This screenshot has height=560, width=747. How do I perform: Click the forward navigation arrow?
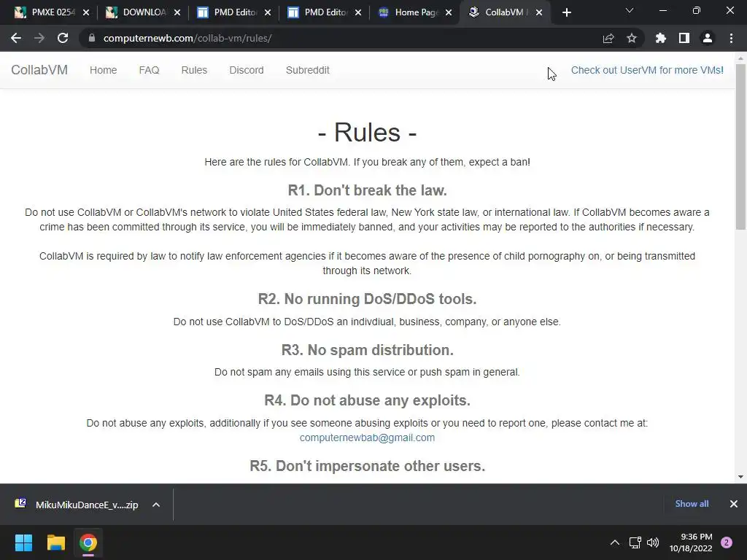[x=39, y=38]
